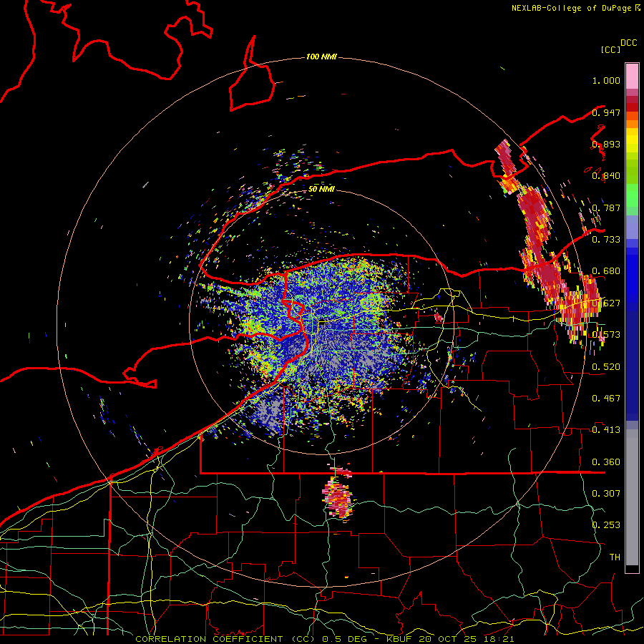Click the bright green segment of the color bar
The image size is (644, 644).
[x=632, y=195]
